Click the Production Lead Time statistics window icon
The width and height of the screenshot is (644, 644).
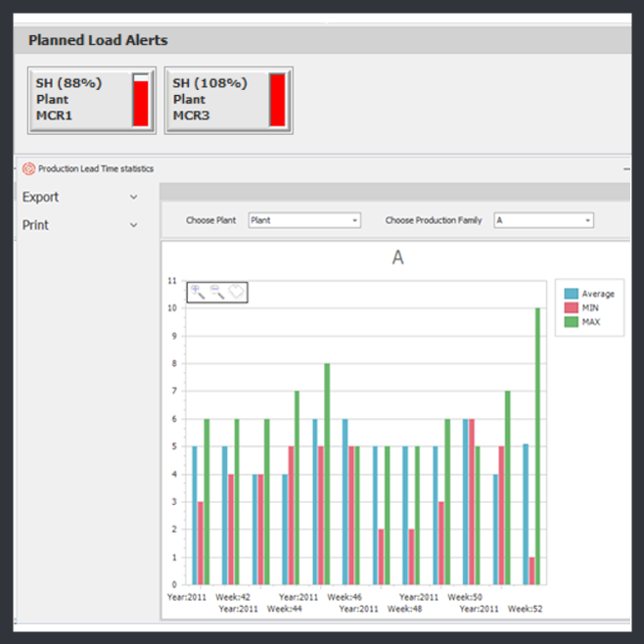click(28, 168)
